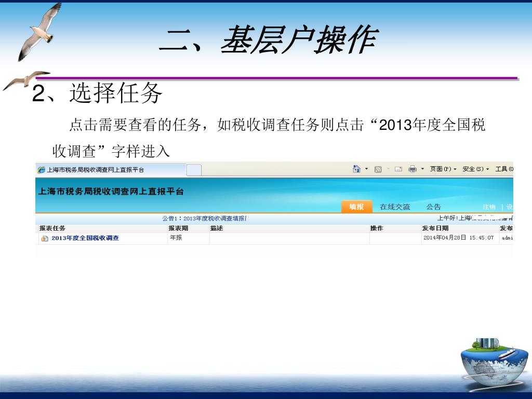Click the Internet Explorer tab icon
532x399 pixels.
coord(42,170)
